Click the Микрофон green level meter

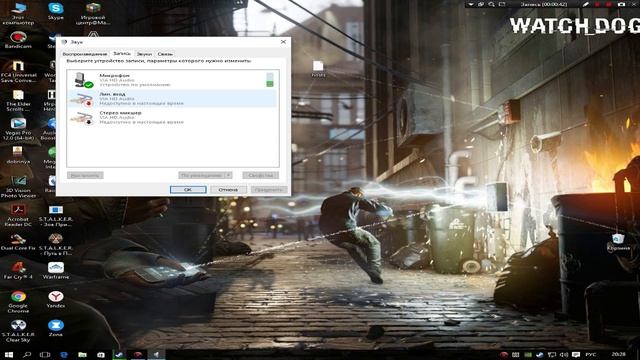270,80
